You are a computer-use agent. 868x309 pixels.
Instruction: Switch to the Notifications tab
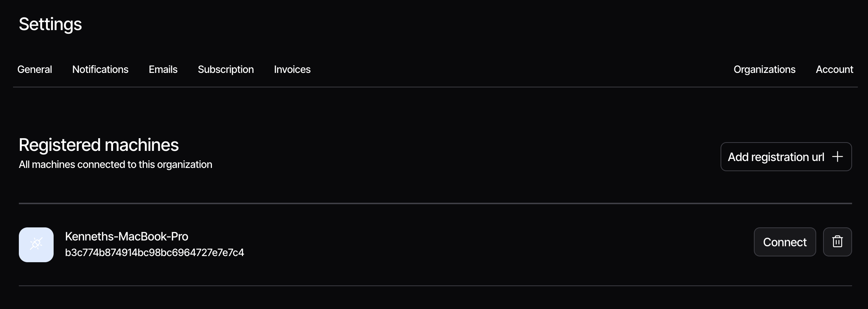pyautogui.click(x=100, y=69)
